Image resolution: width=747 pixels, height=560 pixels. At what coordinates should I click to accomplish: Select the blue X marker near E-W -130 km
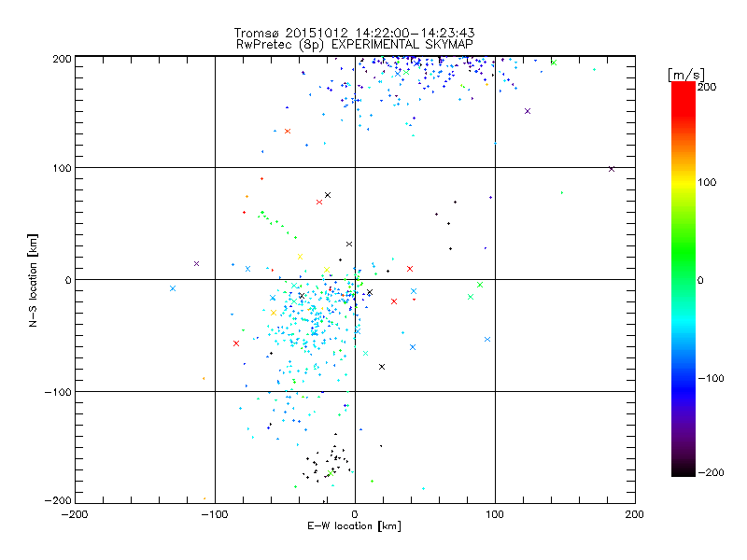point(173,288)
